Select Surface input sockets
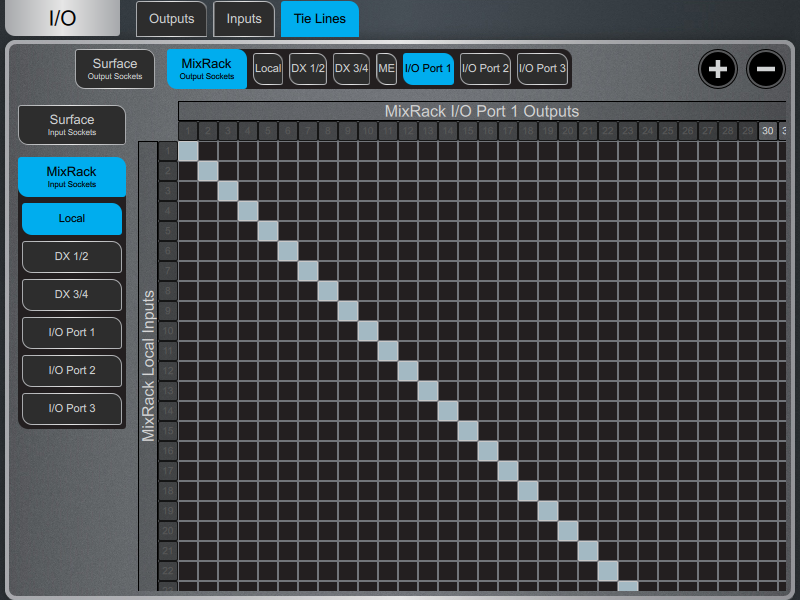The width and height of the screenshot is (800, 600). click(x=71, y=125)
